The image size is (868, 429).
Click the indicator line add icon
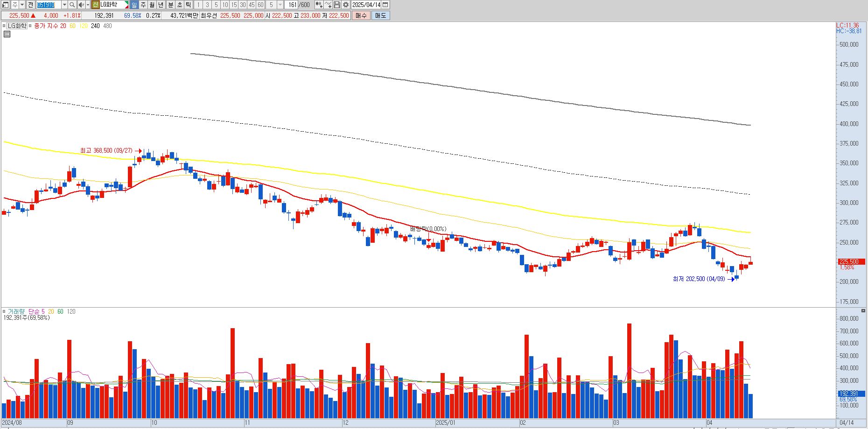point(328,5)
